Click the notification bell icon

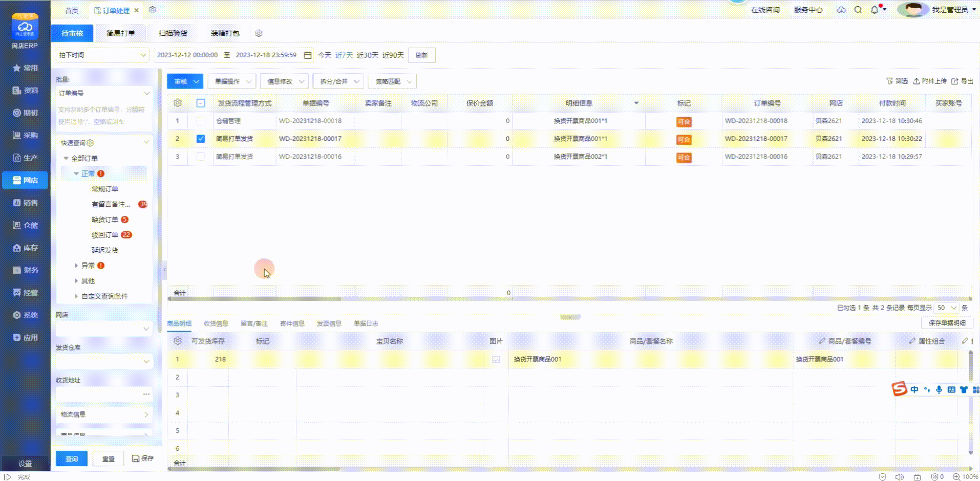coord(875,10)
